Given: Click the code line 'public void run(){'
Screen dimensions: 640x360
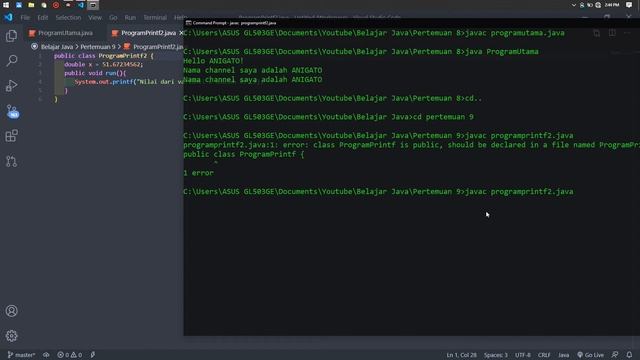Looking at the screenshot, I should [x=95, y=73].
